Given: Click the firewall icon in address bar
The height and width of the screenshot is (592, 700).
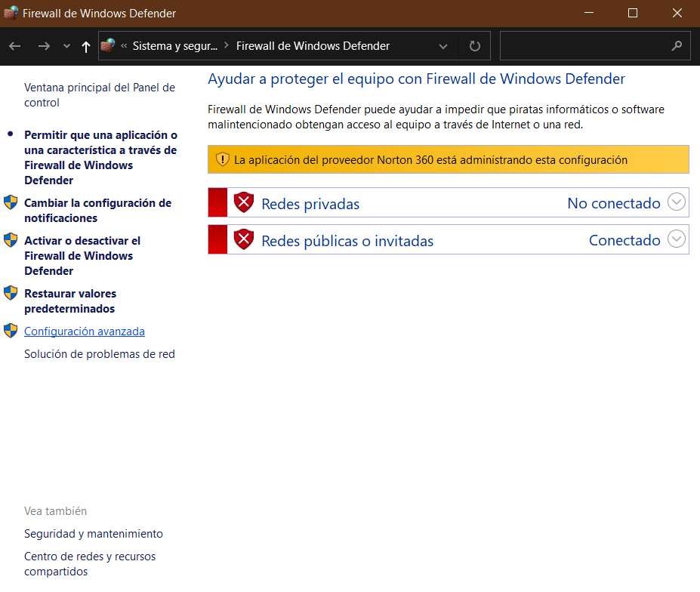Looking at the screenshot, I should pyautogui.click(x=107, y=45).
